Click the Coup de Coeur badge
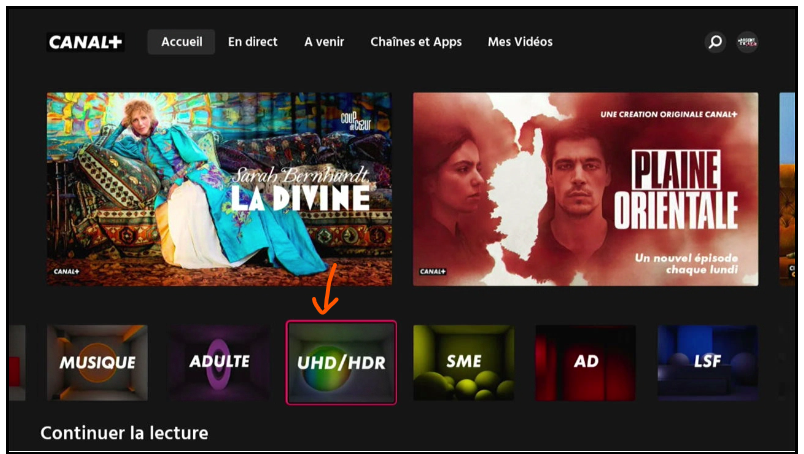The image size is (804, 454). tap(356, 121)
